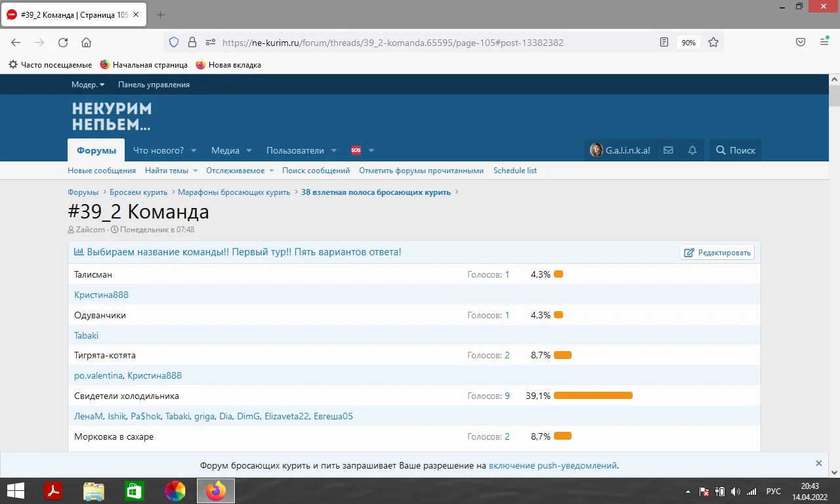Show site security padlock information
The height and width of the screenshot is (504, 840).
[192, 43]
